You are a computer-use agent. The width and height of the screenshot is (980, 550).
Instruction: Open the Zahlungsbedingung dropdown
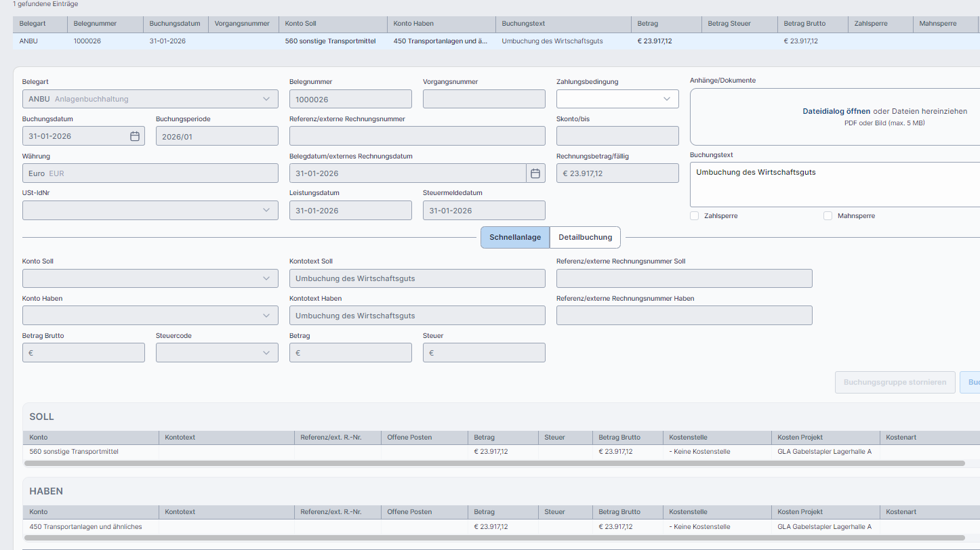click(x=666, y=99)
